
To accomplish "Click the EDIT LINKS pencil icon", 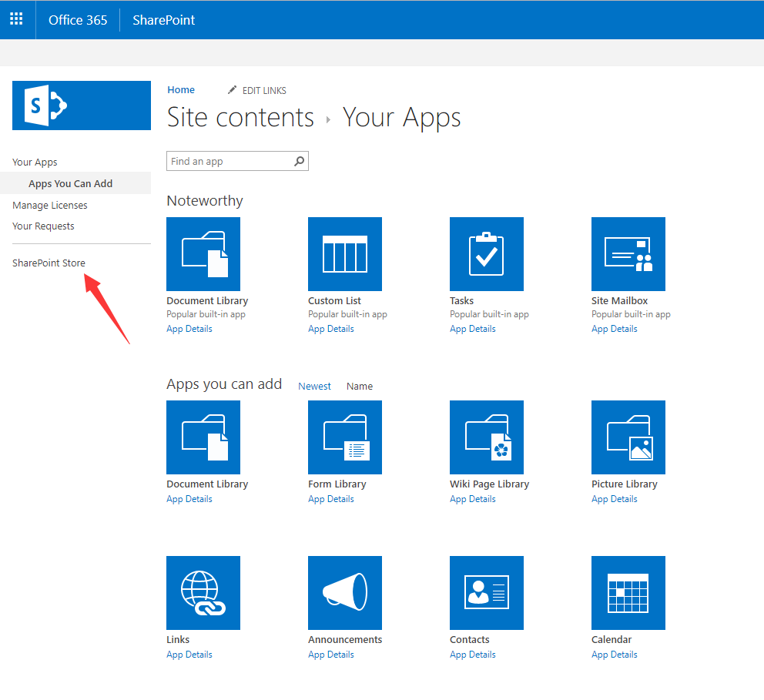I will pos(232,90).
